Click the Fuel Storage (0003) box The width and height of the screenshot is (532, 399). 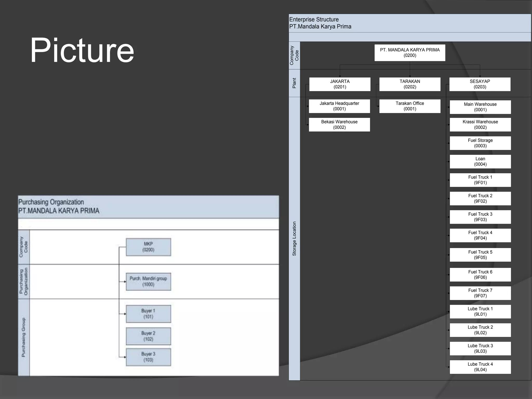pyautogui.click(x=480, y=143)
